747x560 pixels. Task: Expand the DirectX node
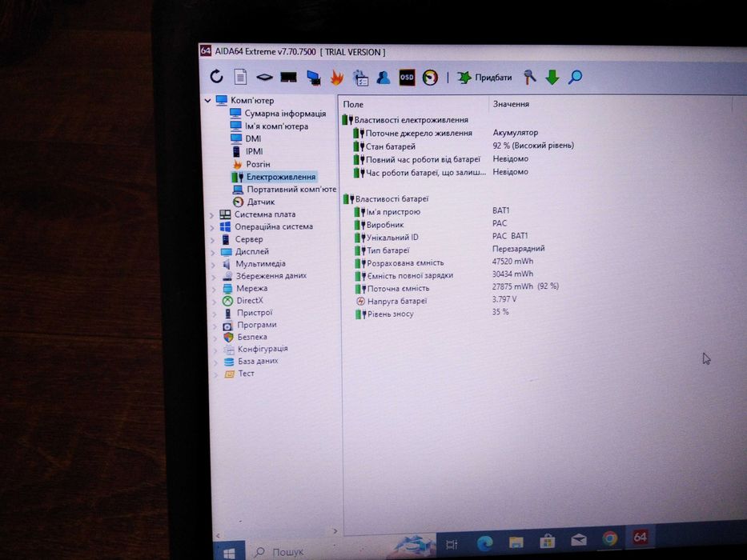click(x=214, y=302)
